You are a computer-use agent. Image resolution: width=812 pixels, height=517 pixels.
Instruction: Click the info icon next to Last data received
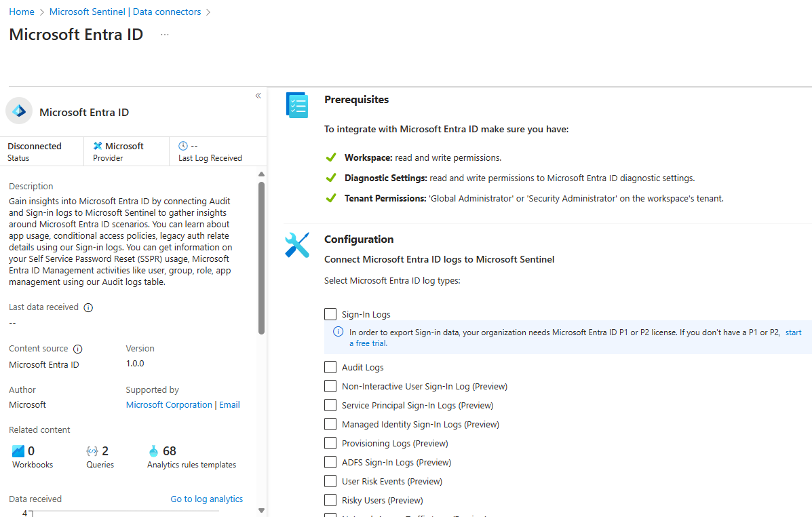88,307
